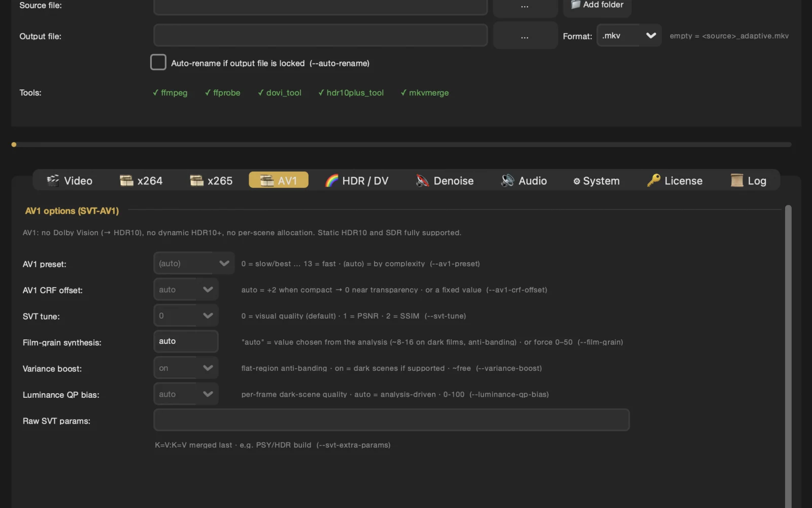The height and width of the screenshot is (508, 812).
Task: Click the clapperboard icon on Video tab
Action: coord(53,180)
